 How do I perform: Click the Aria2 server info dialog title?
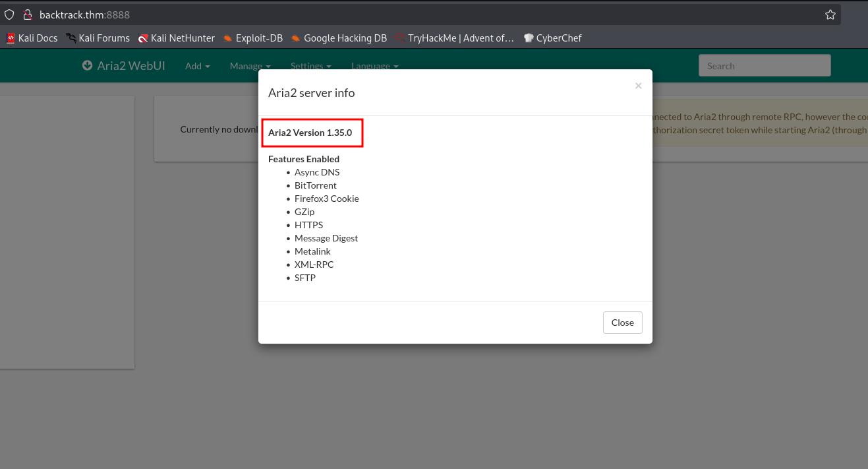pos(311,93)
